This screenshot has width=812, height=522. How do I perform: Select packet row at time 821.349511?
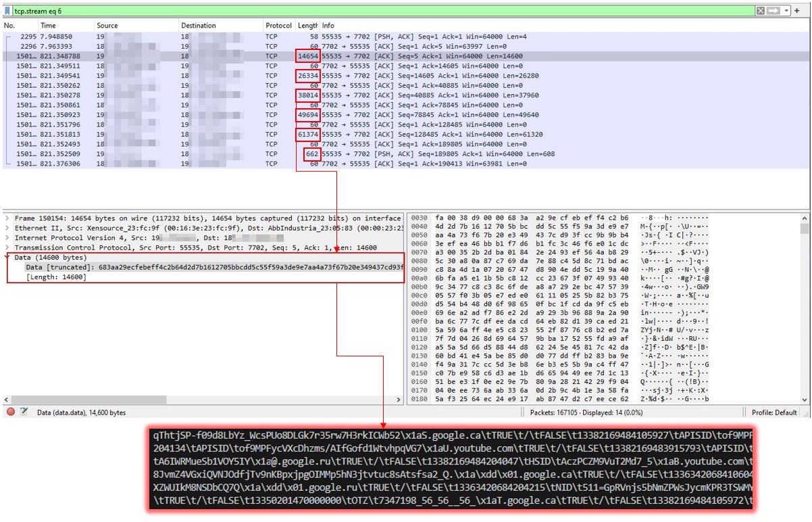click(405, 66)
